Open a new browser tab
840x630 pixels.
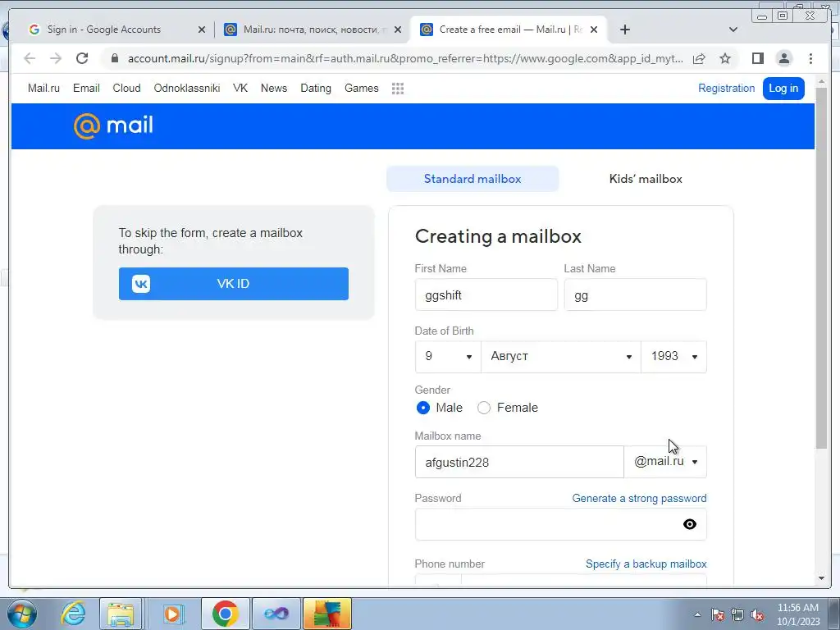[x=624, y=30]
